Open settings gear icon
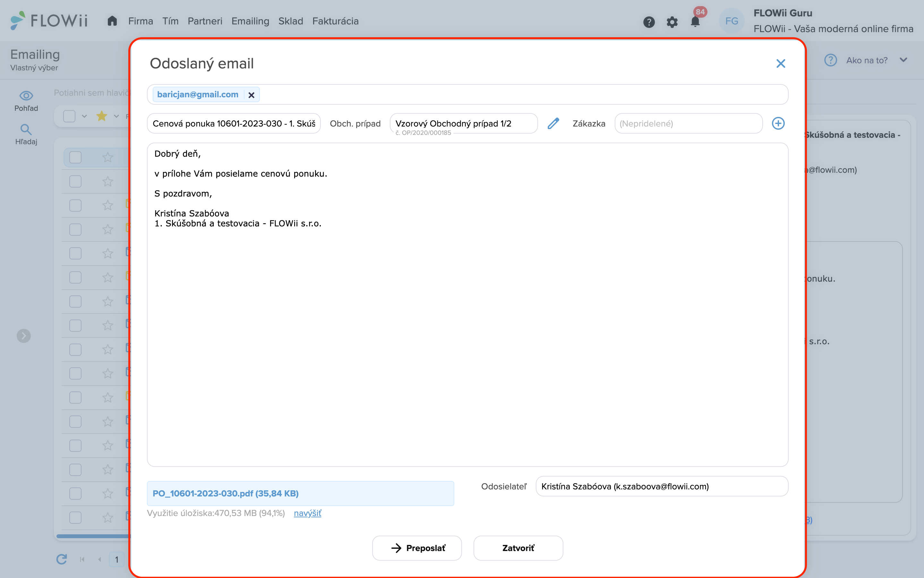 [672, 22]
